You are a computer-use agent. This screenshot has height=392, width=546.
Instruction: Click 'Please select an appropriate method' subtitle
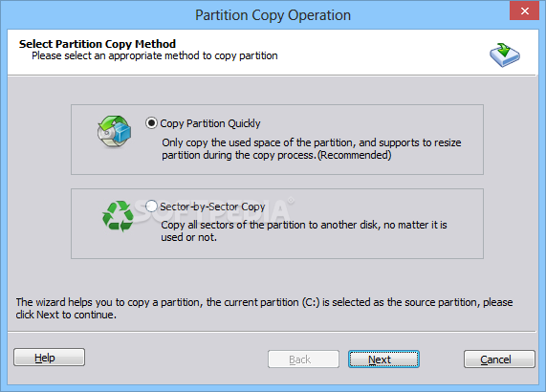[155, 55]
